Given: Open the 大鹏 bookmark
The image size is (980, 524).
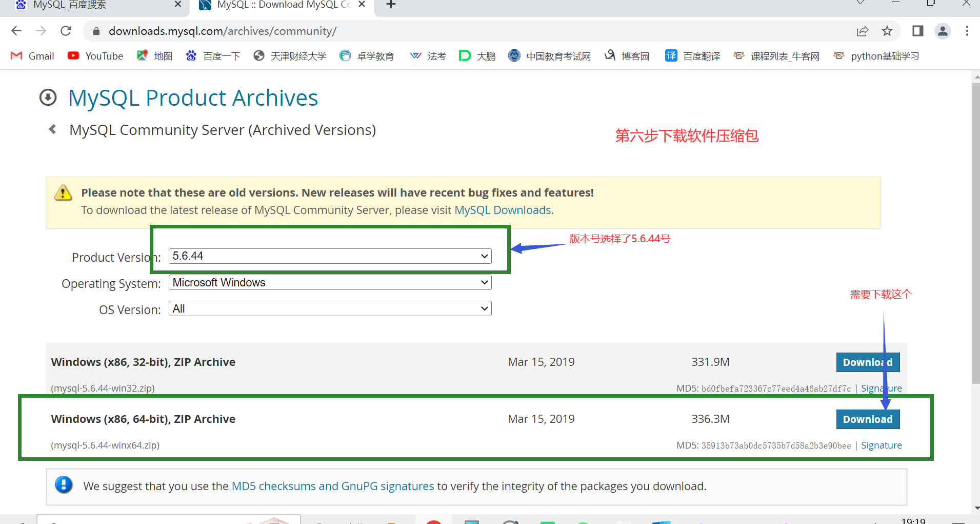Looking at the screenshot, I should point(477,56).
